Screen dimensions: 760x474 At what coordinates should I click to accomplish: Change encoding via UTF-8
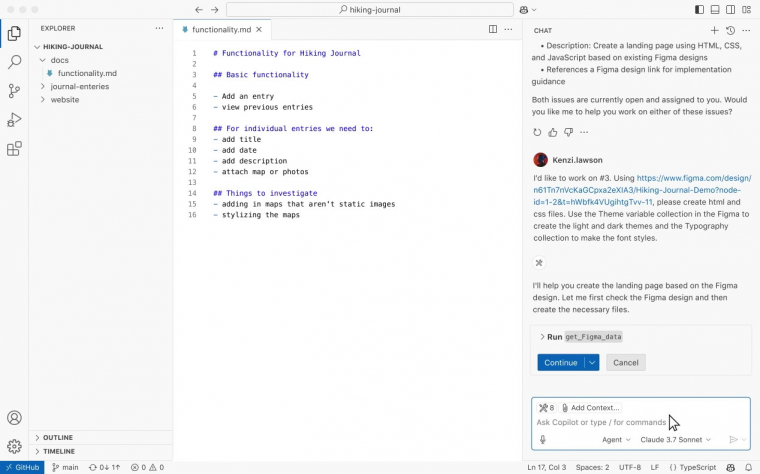click(x=630, y=468)
